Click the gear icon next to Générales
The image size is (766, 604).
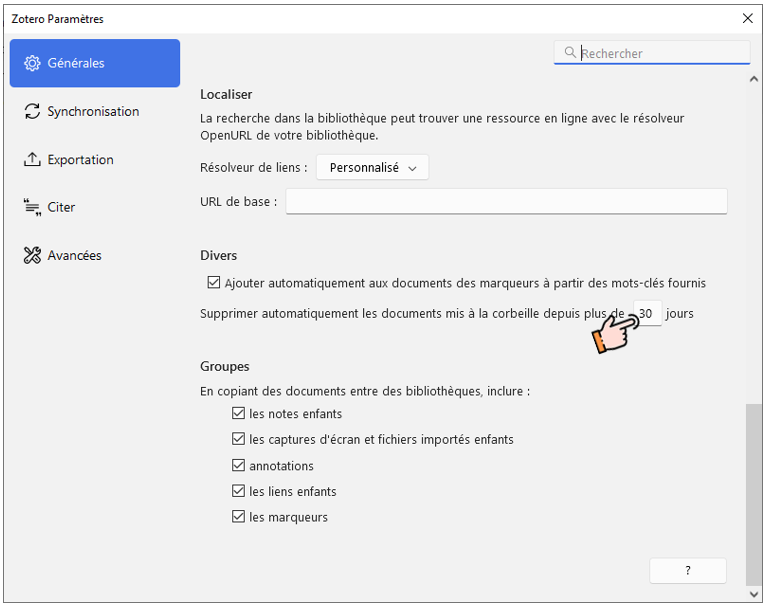coord(32,63)
